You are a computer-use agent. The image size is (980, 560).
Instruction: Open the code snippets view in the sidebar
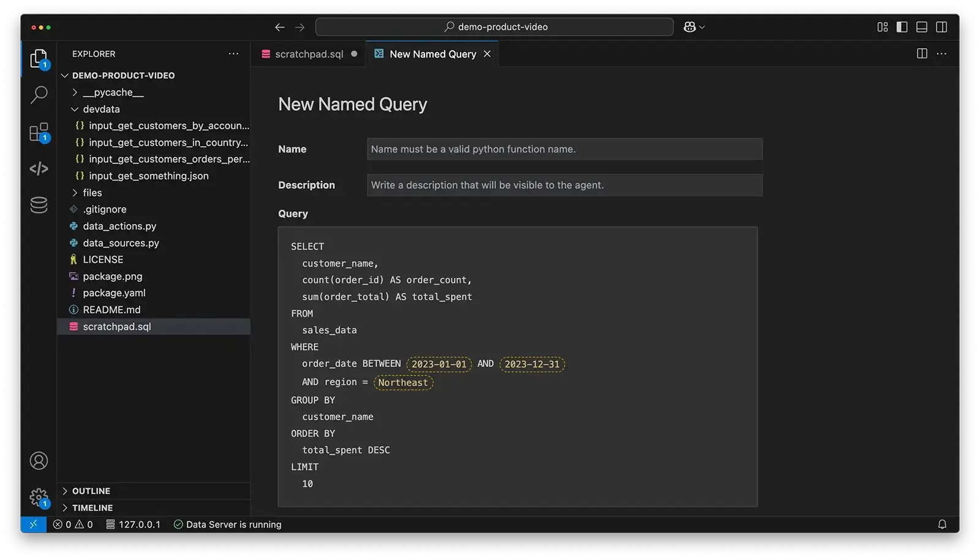click(39, 169)
